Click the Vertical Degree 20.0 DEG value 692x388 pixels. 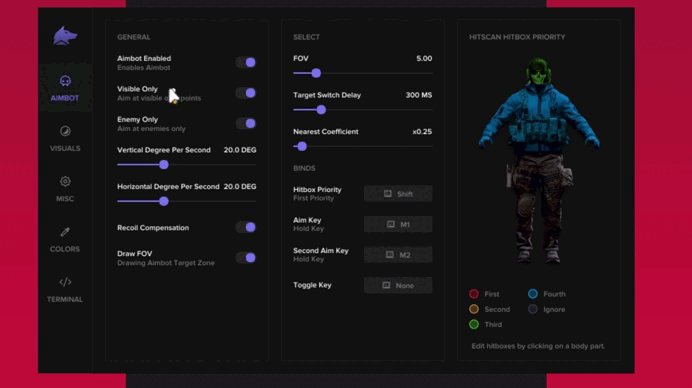[240, 150]
